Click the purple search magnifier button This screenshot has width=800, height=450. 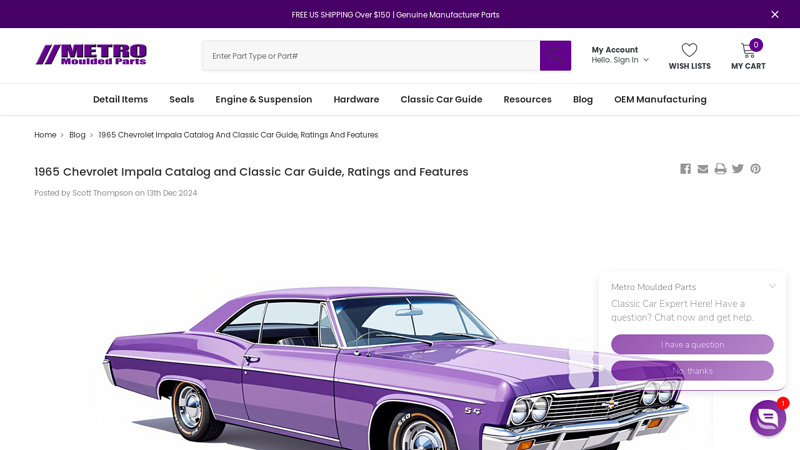pos(555,56)
